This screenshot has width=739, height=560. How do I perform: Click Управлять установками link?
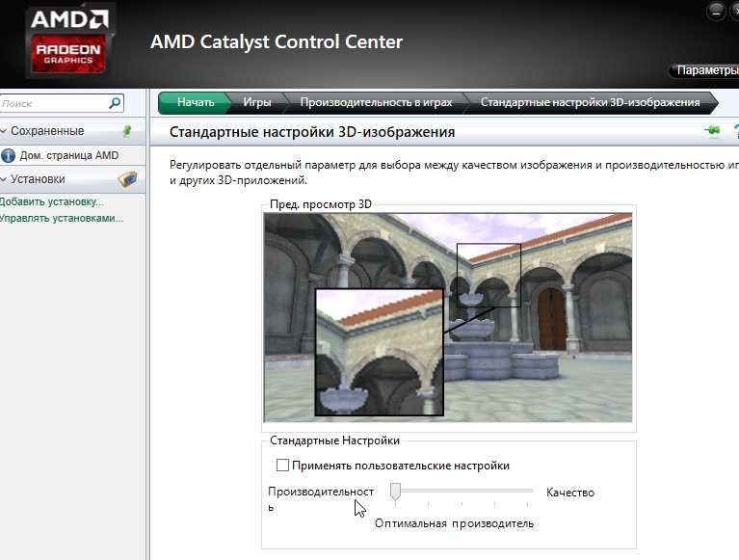coord(62,218)
